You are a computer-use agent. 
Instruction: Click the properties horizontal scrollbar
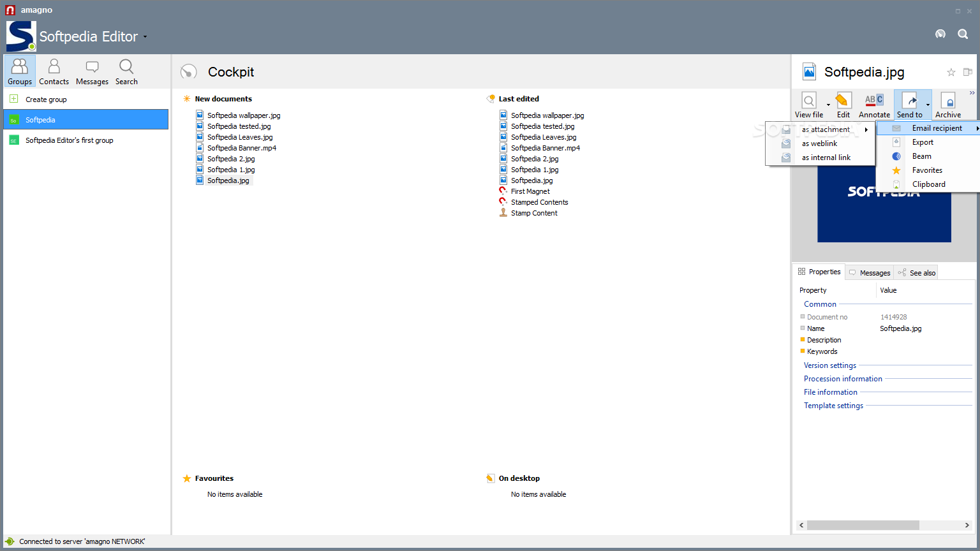[863, 525]
